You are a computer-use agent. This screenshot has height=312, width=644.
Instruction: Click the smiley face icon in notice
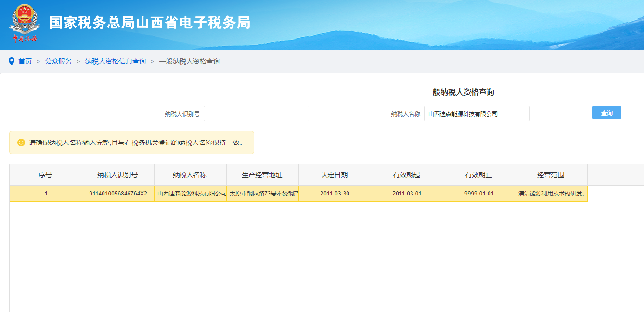tap(21, 143)
